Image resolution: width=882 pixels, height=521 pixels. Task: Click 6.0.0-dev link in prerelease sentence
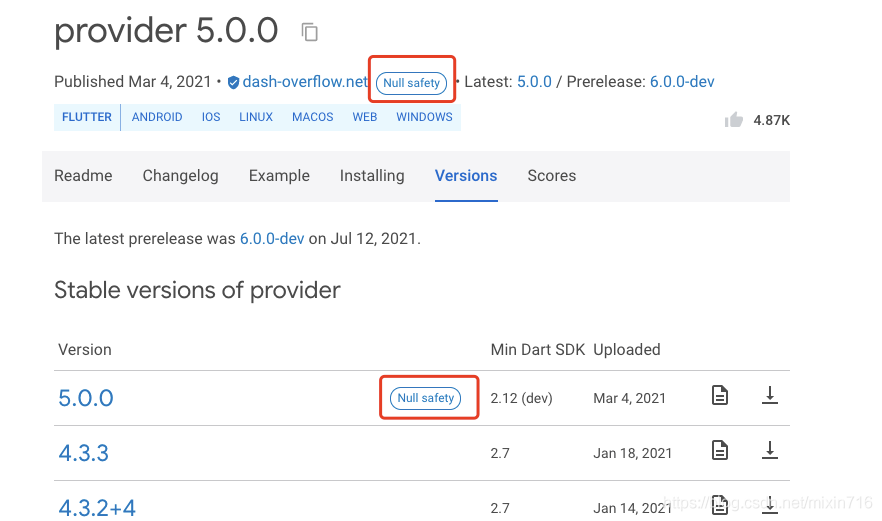click(x=272, y=239)
